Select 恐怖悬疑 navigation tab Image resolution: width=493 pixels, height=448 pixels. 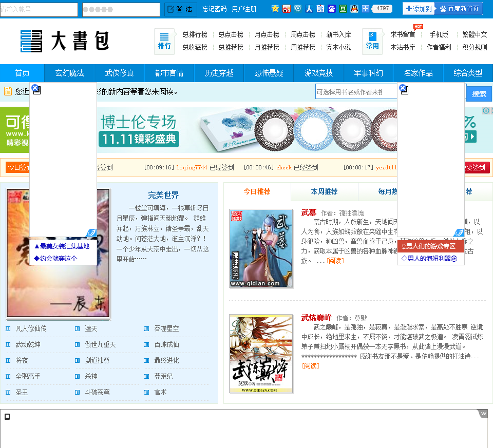(269, 73)
